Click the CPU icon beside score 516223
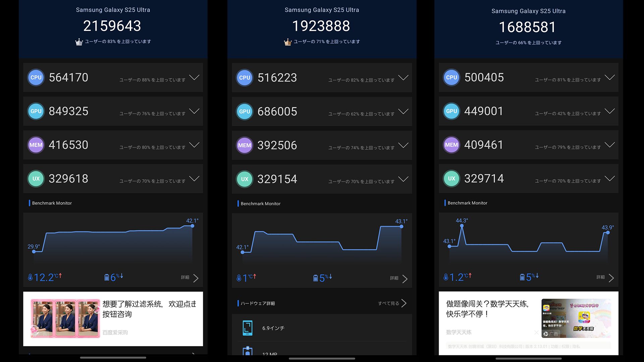Image resolution: width=644 pixels, height=362 pixels. 245,78
